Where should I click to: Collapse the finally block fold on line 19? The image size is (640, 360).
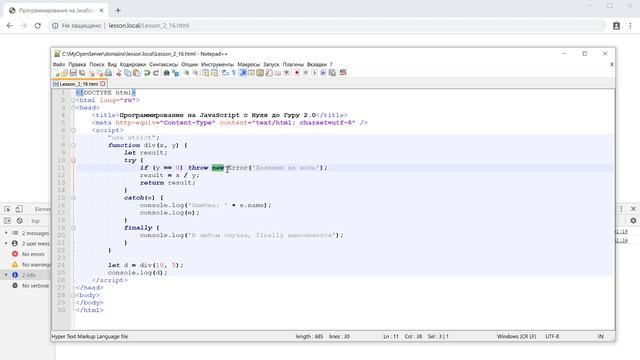click(x=73, y=228)
